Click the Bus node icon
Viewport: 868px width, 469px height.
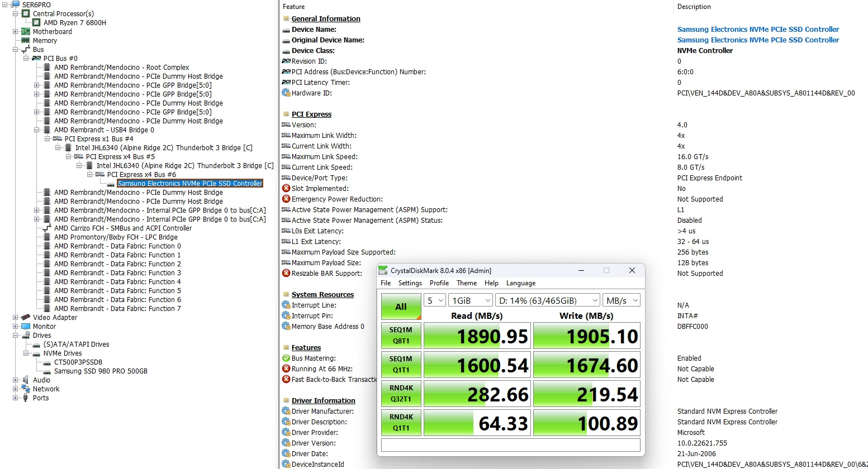click(x=26, y=49)
